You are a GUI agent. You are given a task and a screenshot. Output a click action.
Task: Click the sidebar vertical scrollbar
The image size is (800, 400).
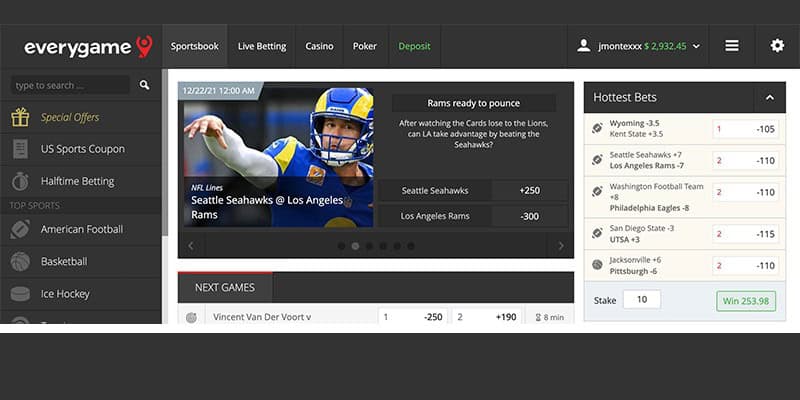[164, 153]
